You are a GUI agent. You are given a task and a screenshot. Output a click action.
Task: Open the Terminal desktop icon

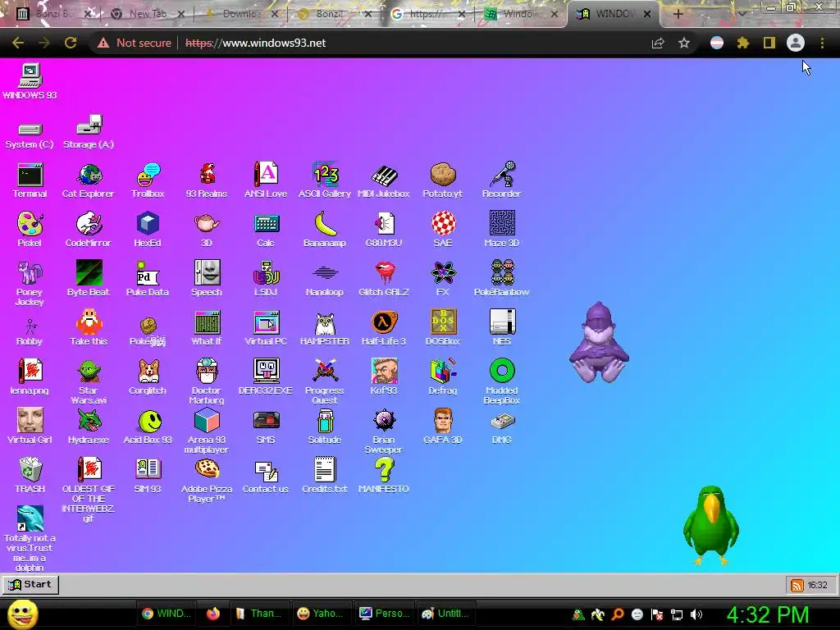coord(30,180)
